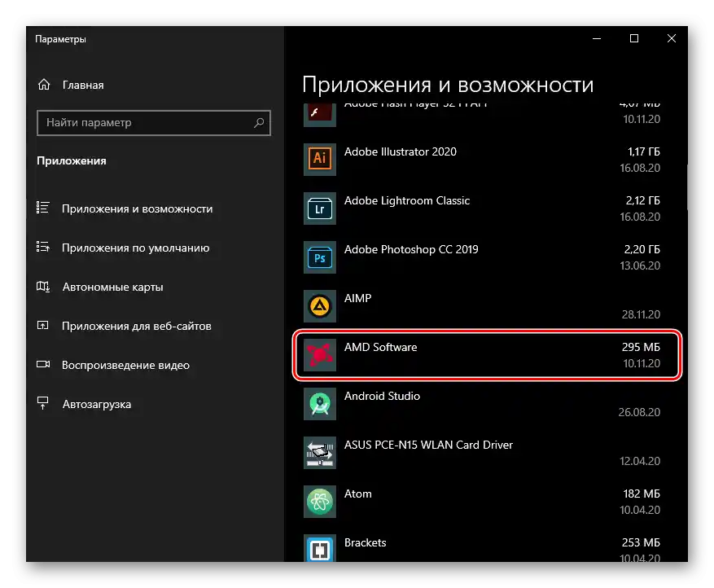Click the Brackets app icon
Screen dimensions: 714x588
[320, 548]
